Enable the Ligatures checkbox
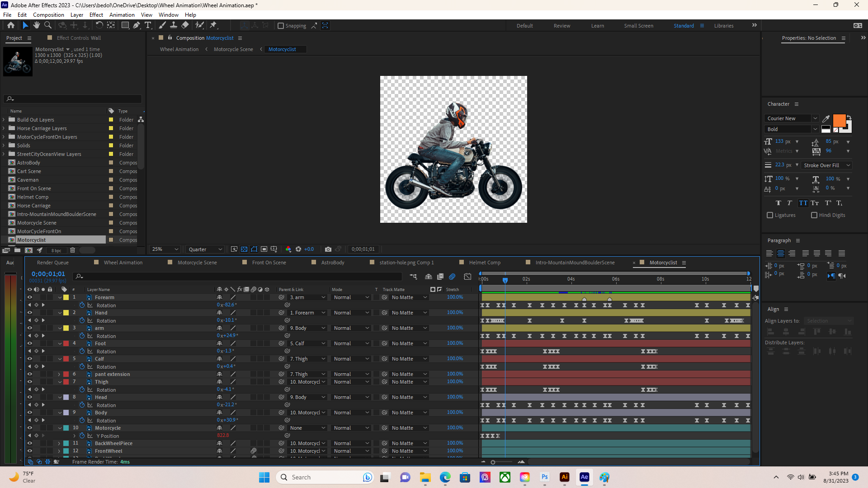Image resolution: width=868 pixels, height=488 pixels. pos(770,215)
